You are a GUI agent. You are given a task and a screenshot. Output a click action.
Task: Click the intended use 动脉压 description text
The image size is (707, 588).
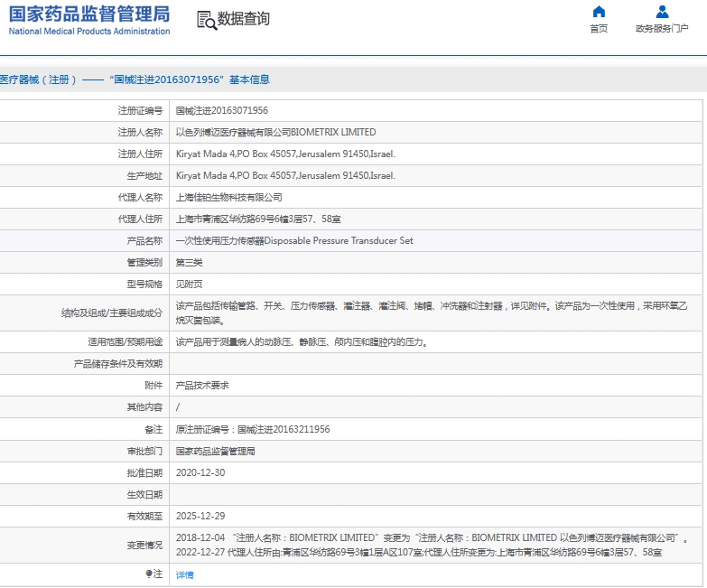point(302,341)
